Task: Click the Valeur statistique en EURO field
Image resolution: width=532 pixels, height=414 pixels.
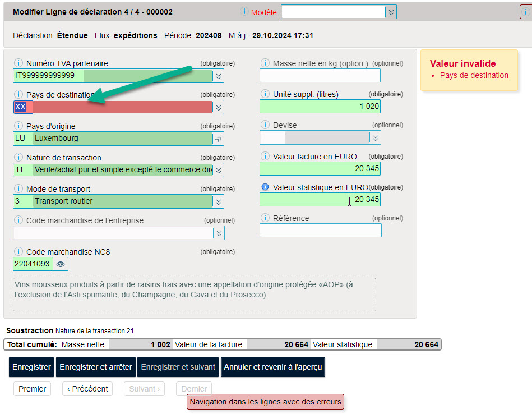Action: [x=320, y=199]
